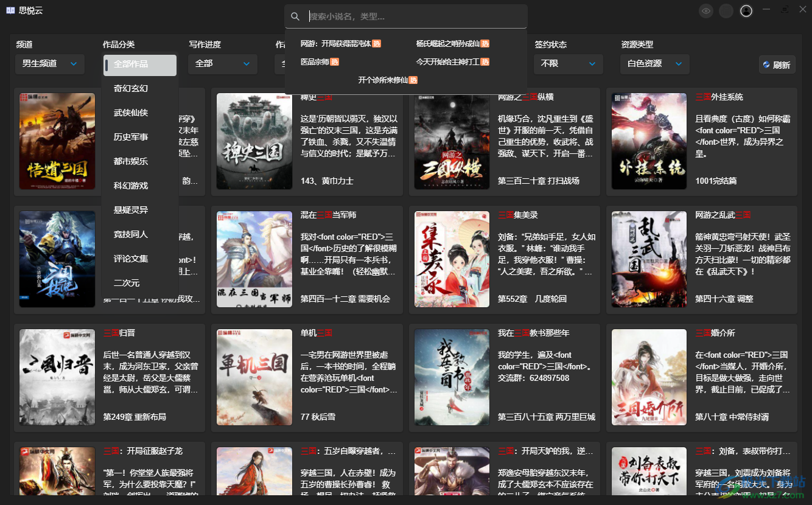Open the 集美录 book cover
The image size is (812, 505).
coord(452,259)
